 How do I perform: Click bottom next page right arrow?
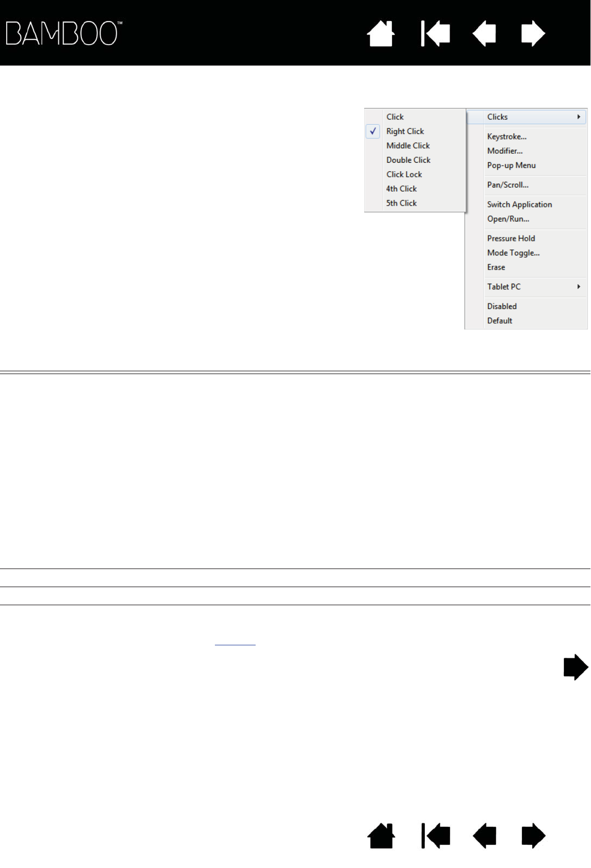click(533, 836)
